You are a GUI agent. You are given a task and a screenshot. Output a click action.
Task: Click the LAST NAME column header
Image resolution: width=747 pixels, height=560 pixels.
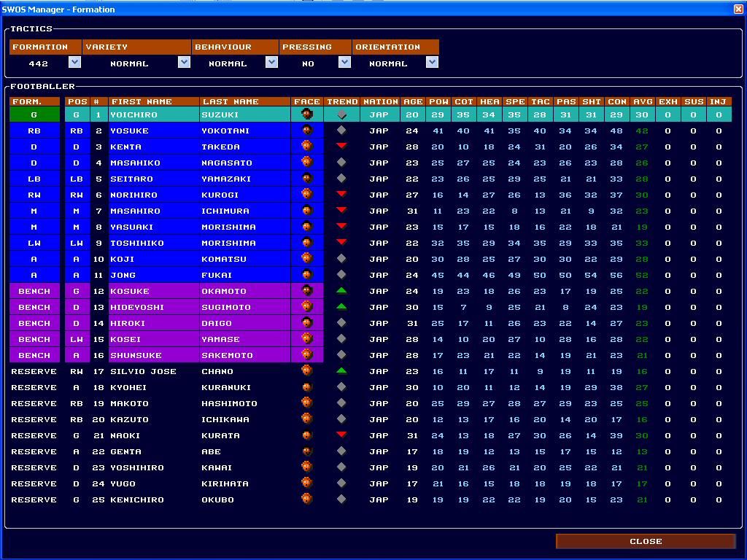tap(244, 101)
